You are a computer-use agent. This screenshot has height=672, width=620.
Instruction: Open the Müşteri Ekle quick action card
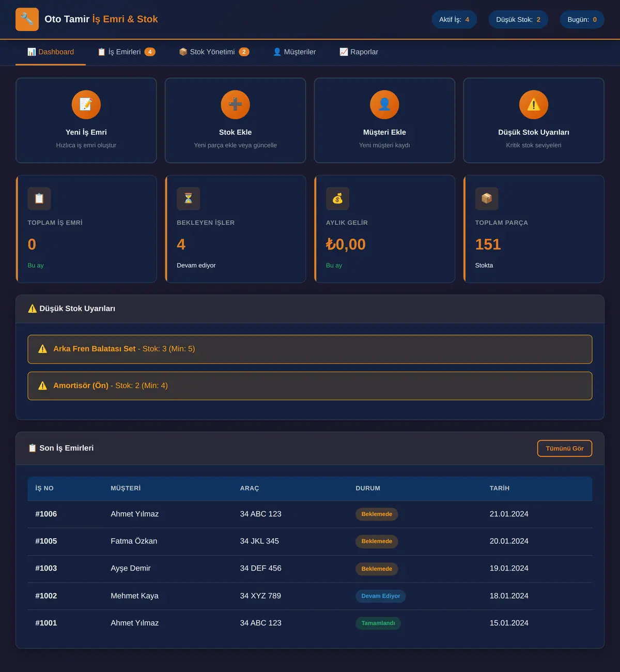click(x=384, y=120)
